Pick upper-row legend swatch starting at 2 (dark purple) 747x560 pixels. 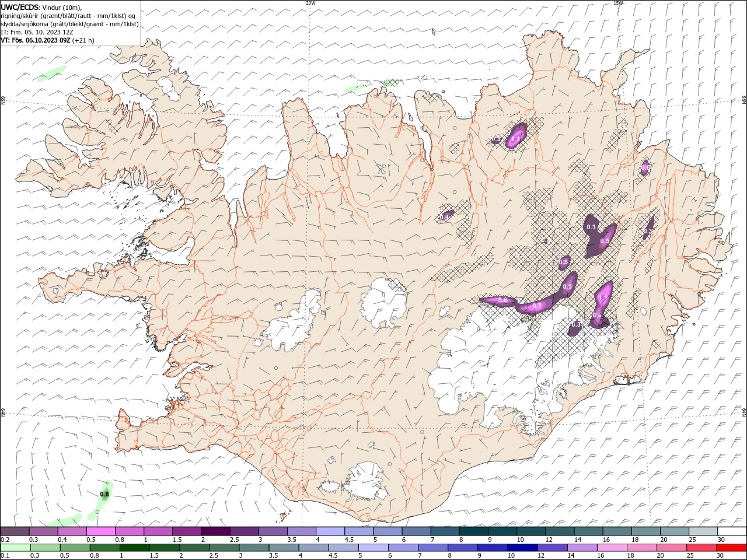click(x=215, y=531)
